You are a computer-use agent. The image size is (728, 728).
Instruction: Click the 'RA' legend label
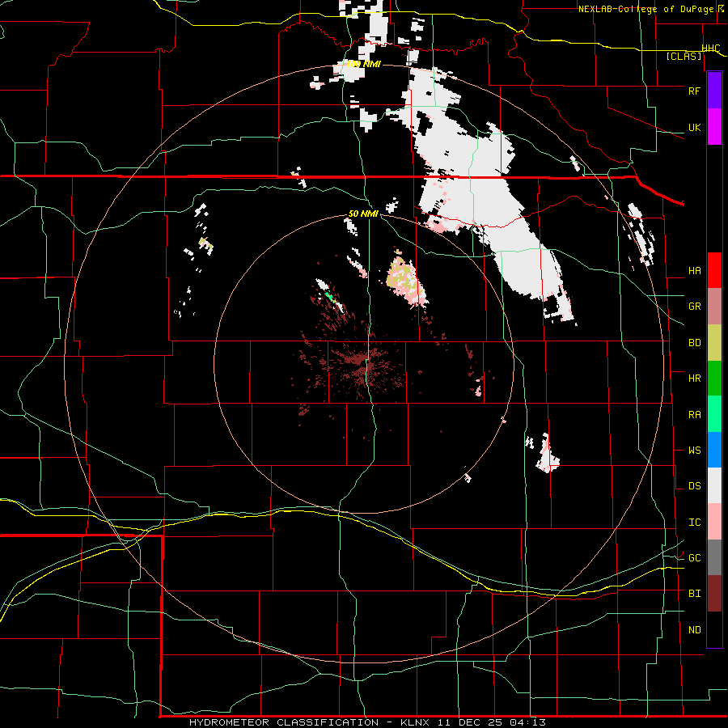tap(694, 415)
